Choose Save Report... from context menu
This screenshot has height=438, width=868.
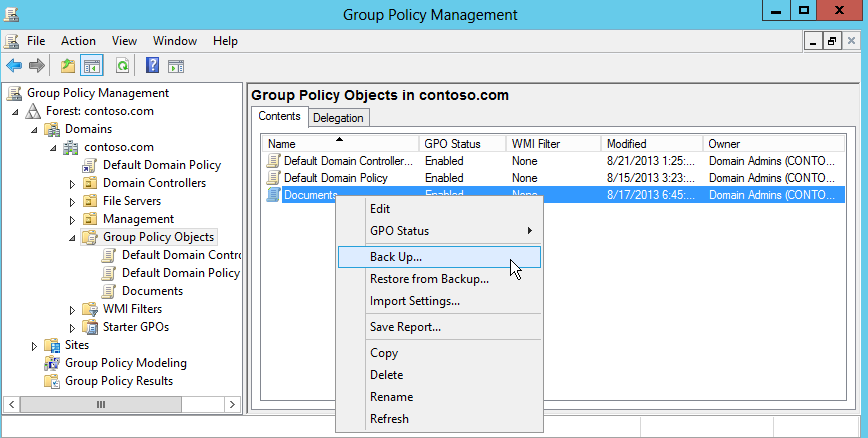(439, 327)
